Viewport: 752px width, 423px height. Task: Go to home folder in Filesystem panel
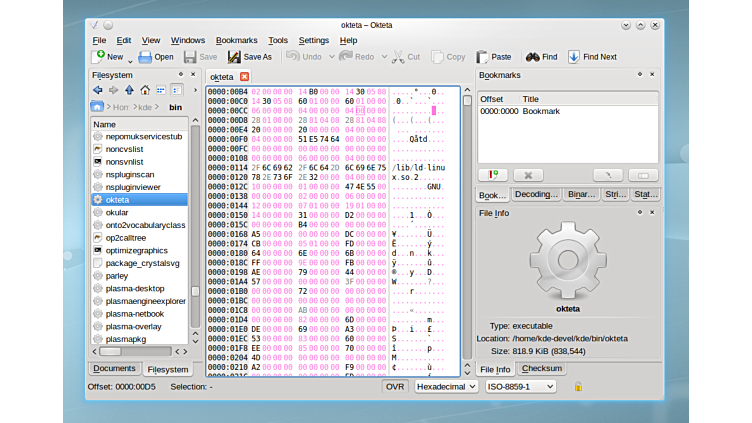tap(144, 90)
